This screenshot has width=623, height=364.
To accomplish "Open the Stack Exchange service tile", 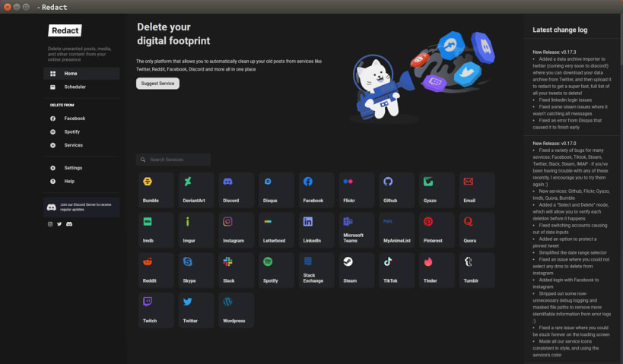I will click(316, 271).
